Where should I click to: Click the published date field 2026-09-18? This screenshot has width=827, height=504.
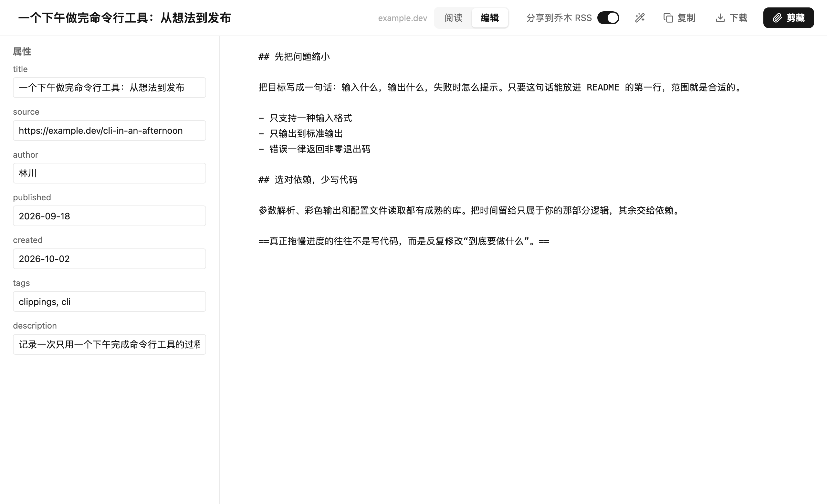coord(110,216)
